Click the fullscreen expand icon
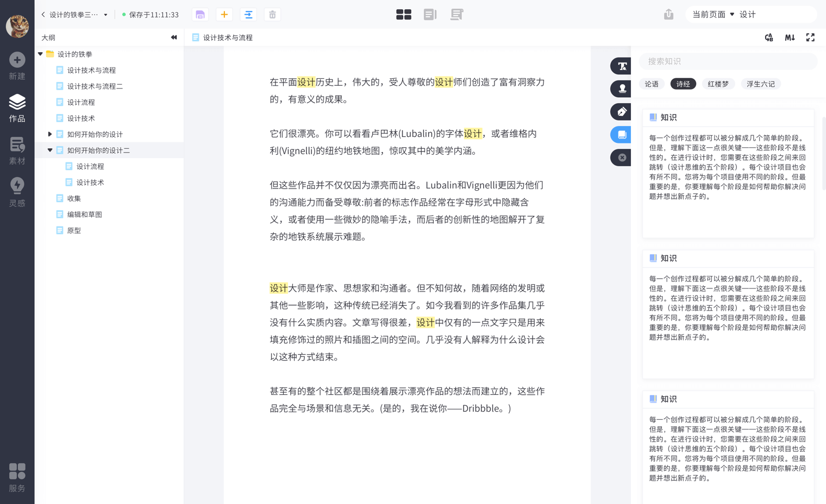Image resolution: width=826 pixels, height=504 pixels. coord(810,37)
